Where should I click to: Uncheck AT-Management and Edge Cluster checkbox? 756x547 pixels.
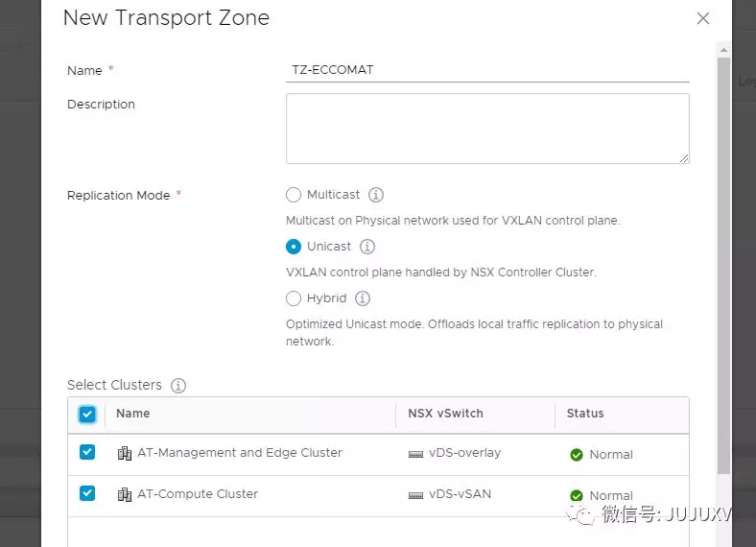(x=87, y=452)
